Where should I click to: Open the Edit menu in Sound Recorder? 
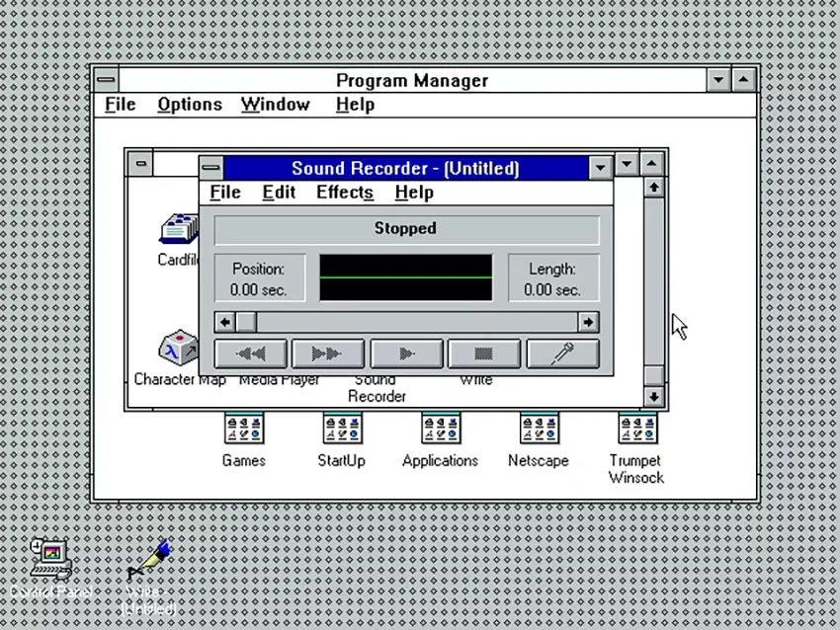(279, 193)
